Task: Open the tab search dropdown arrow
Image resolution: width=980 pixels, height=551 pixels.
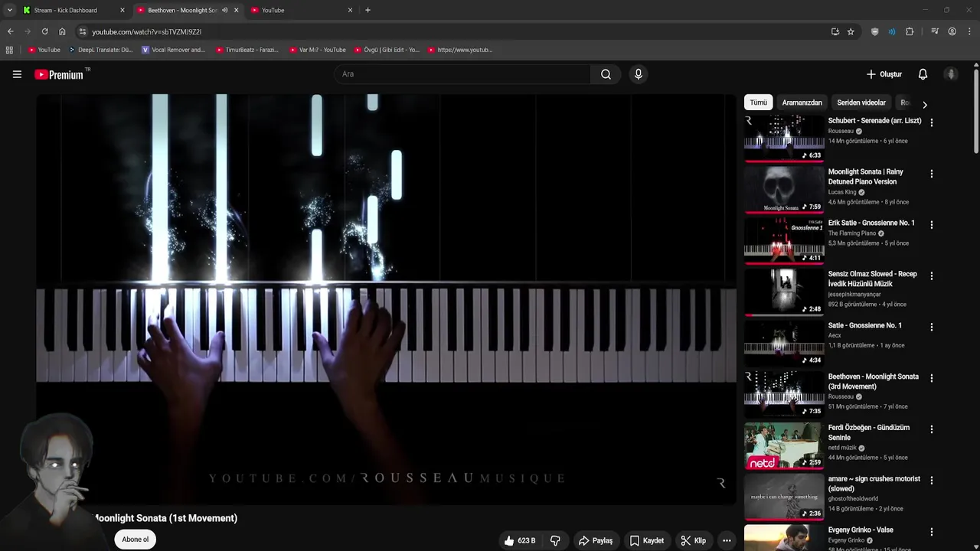Action: click(9, 10)
